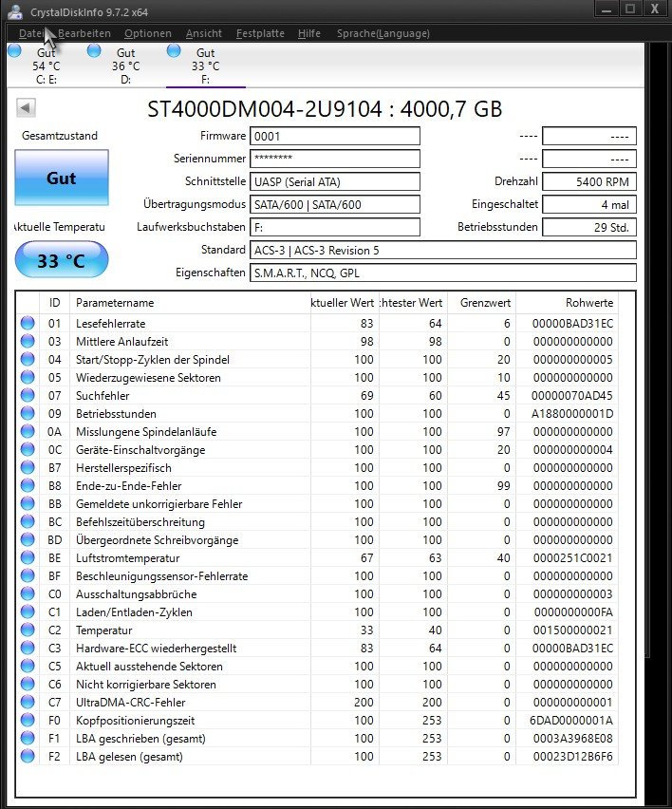Screen dimensions: 672x809
Task: Click status icon for C5 ausstehende Sektoren
Action: tap(28, 666)
